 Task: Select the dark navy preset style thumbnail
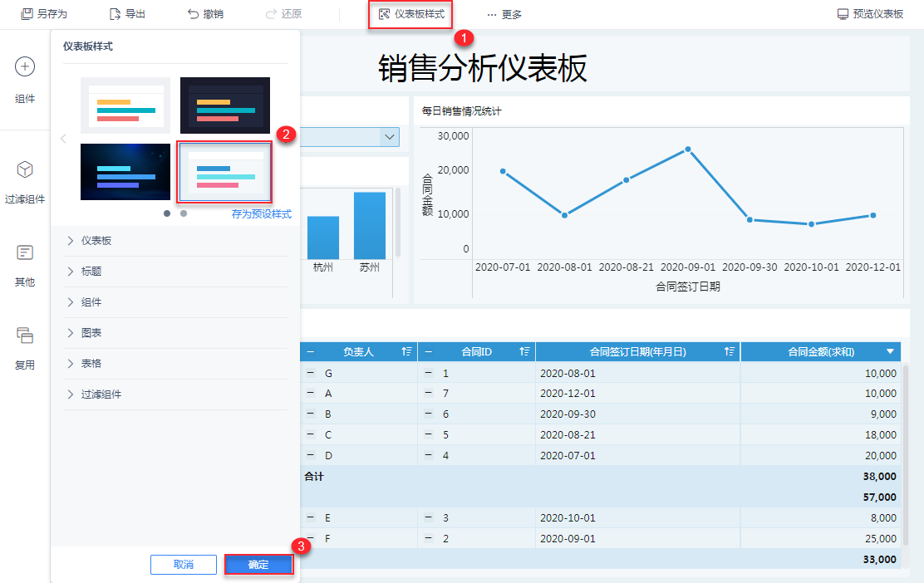[225, 105]
